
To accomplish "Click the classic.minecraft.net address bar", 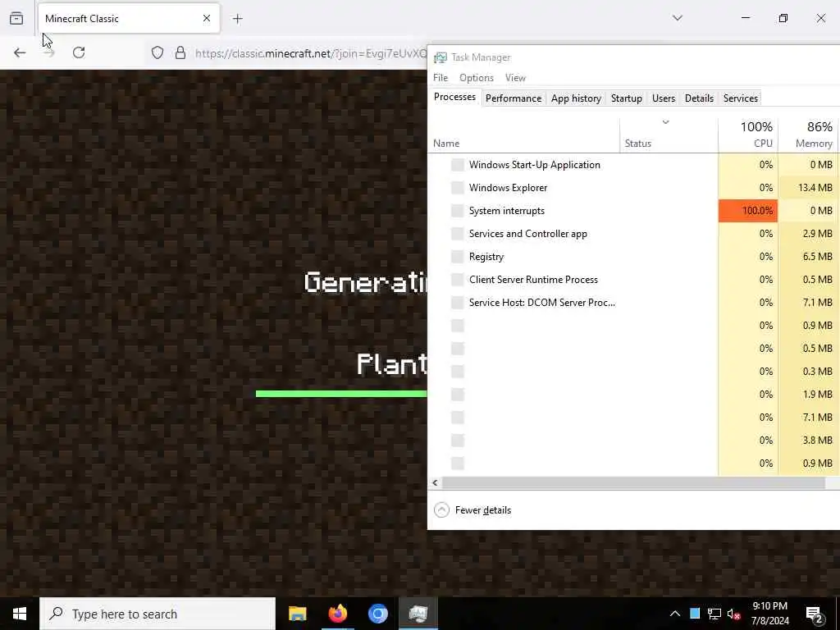I will (311, 53).
